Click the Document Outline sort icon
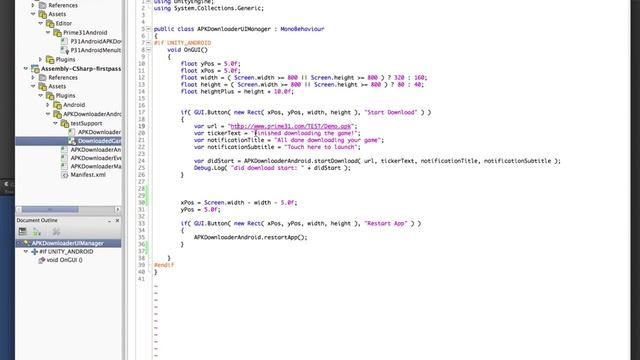The image size is (640, 360). [37, 232]
